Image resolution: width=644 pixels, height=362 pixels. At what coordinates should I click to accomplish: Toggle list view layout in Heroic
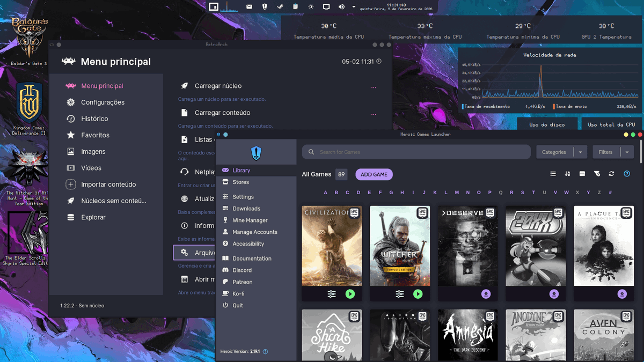tap(553, 174)
